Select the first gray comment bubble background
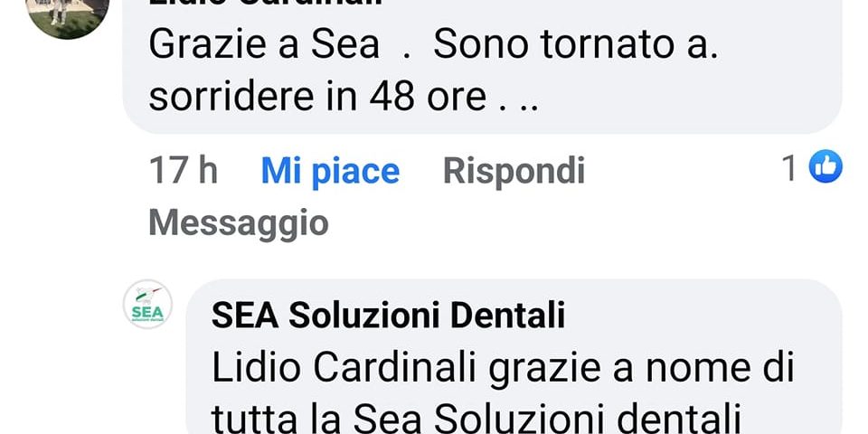The width and height of the screenshot is (868, 434). (482, 66)
